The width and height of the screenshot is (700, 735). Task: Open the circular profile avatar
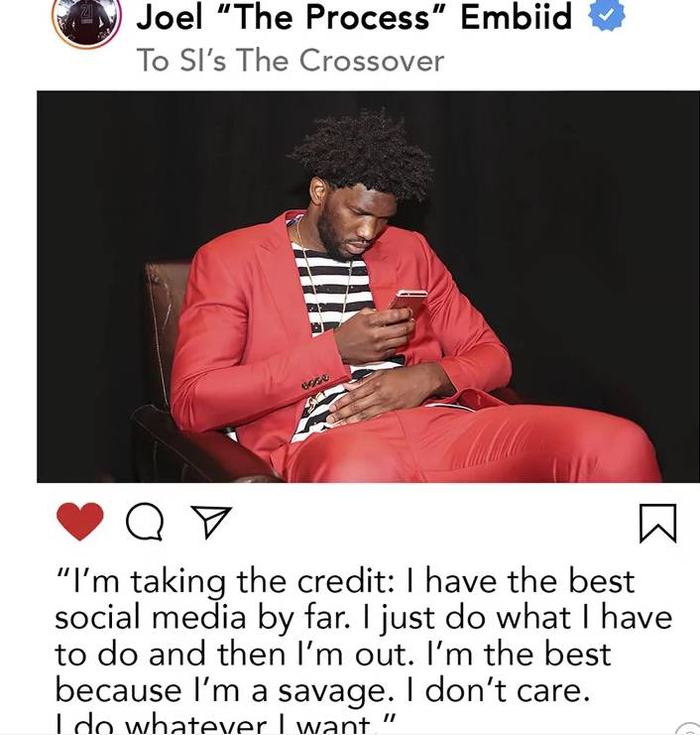coord(87,21)
